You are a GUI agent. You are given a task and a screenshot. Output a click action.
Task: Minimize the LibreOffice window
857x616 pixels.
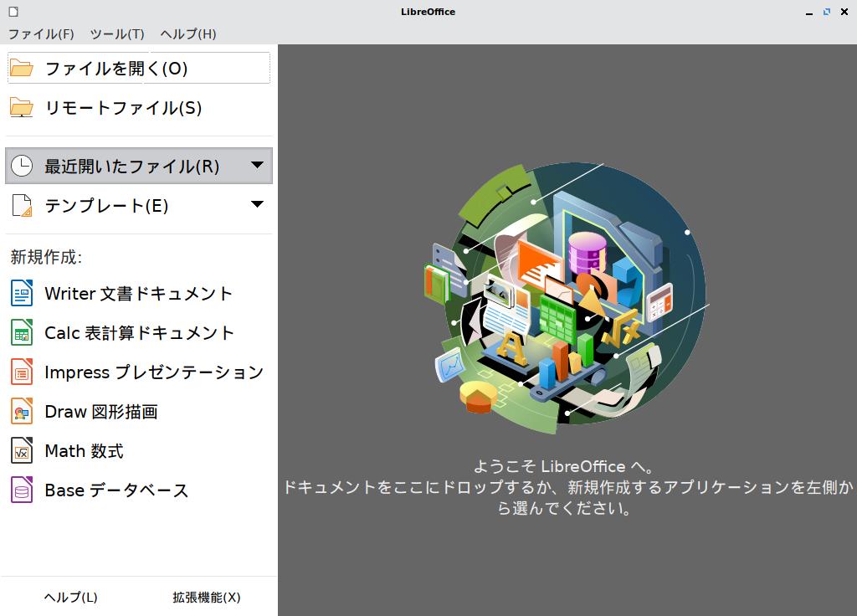click(x=809, y=12)
